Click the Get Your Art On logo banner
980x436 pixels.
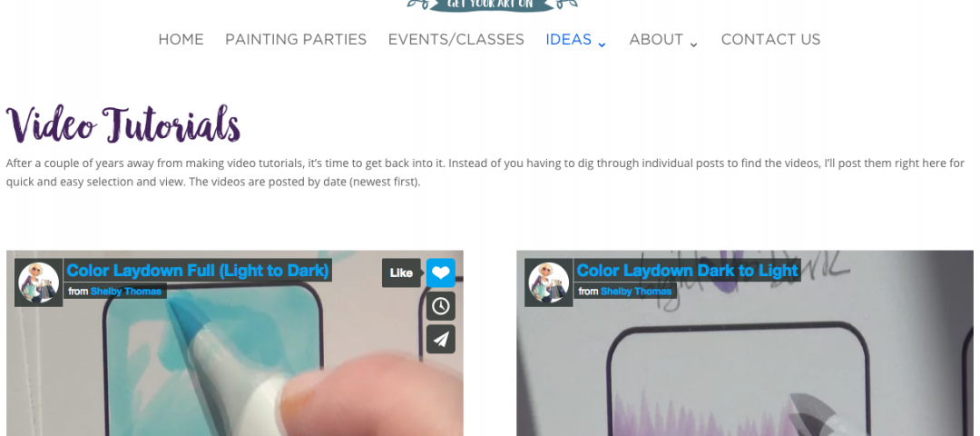coord(493,5)
